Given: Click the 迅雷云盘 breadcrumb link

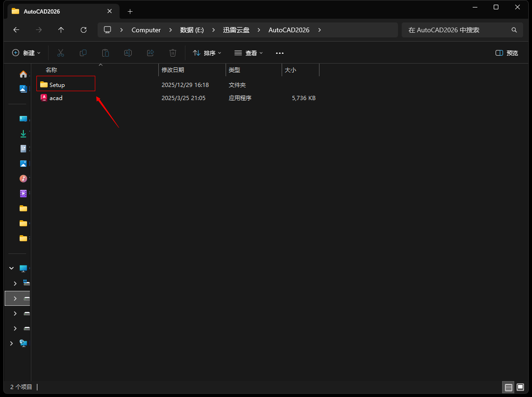Looking at the screenshot, I should coord(236,30).
